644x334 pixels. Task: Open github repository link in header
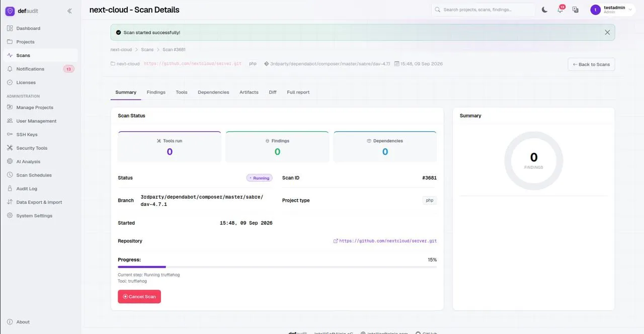(x=193, y=64)
